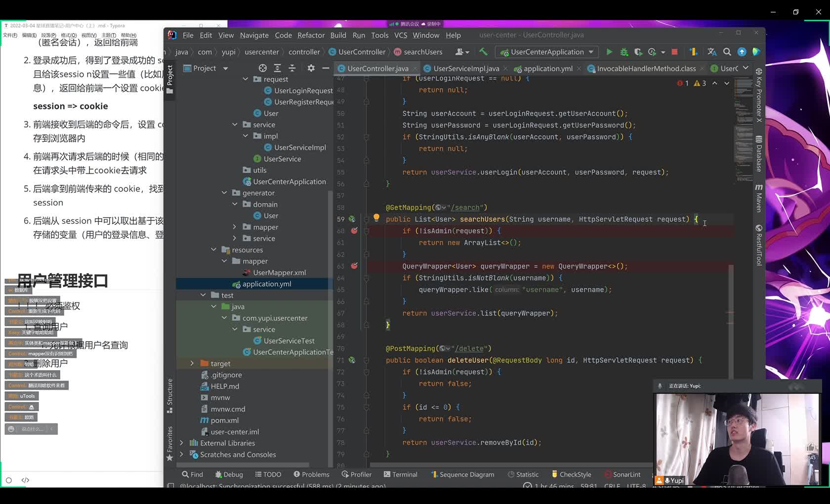The image size is (830, 504).
Task: Collapse all nodes in the Project panel
Action: (292, 68)
